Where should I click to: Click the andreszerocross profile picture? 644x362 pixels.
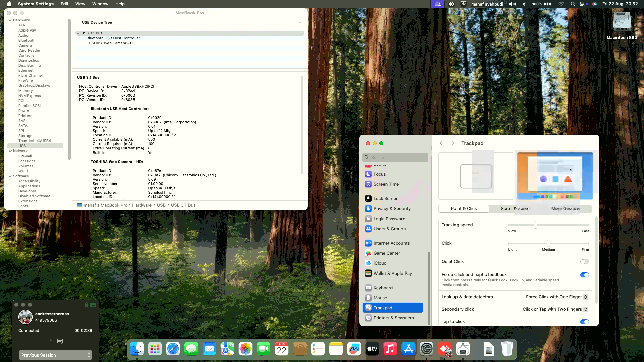pos(25,317)
